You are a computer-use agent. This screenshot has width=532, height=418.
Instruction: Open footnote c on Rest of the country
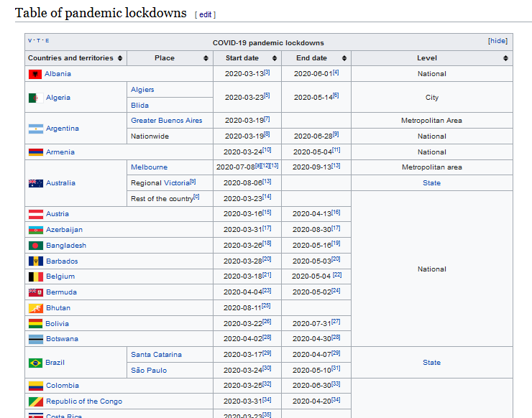point(196,196)
